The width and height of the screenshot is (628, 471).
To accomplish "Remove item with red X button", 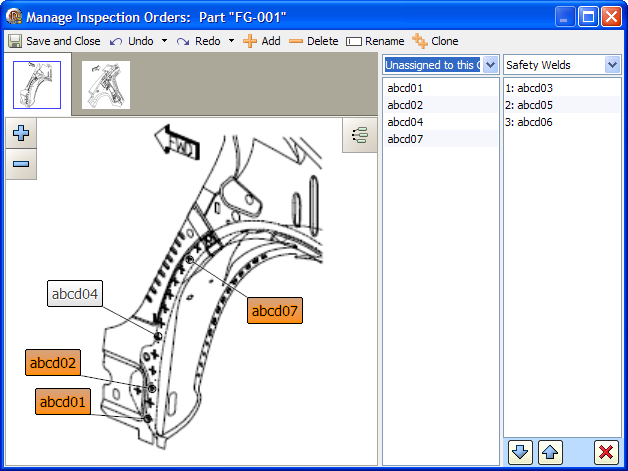I will point(605,451).
